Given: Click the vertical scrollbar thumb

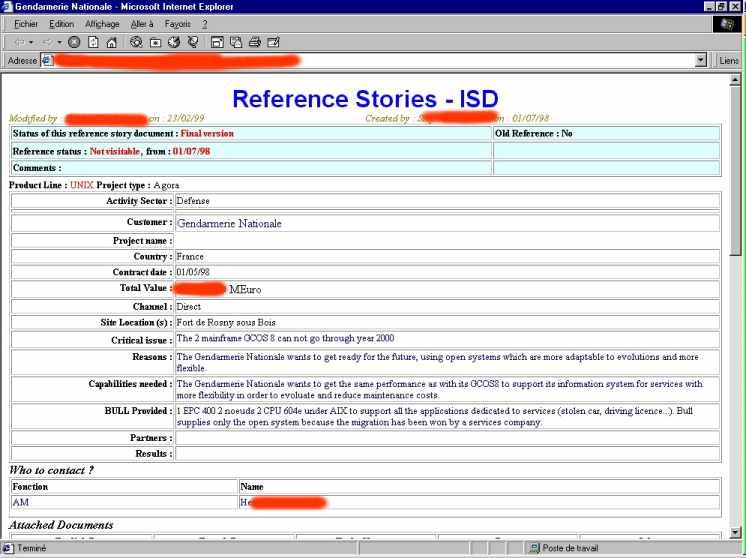Looking at the screenshot, I should pyautogui.click(x=735, y=170).
